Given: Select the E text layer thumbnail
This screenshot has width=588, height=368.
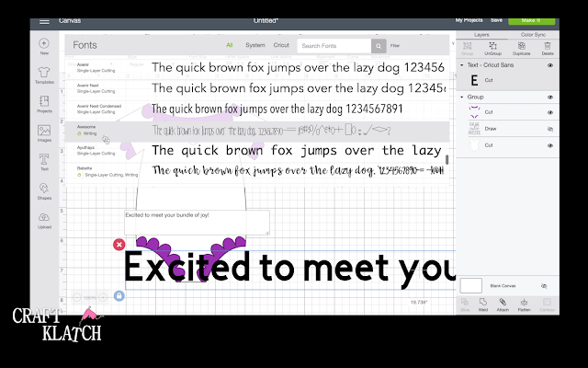Looking at the screenshot, I should click(474, 80).
